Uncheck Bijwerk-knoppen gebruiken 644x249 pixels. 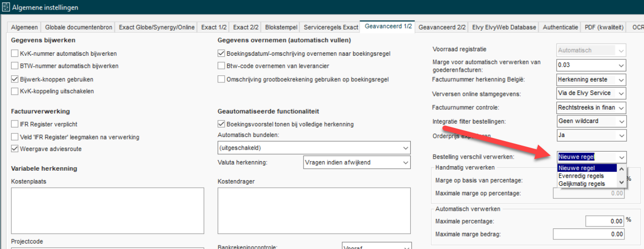pyautogui.click(x=14, y=79)
